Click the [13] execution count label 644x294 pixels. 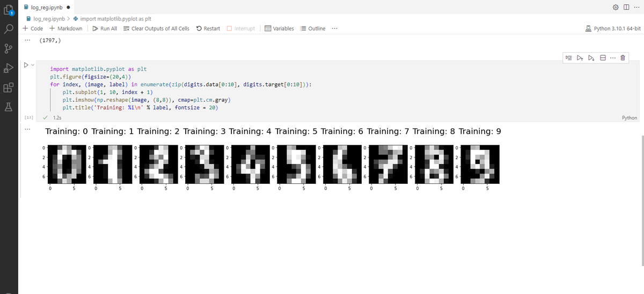pos(28,117)
